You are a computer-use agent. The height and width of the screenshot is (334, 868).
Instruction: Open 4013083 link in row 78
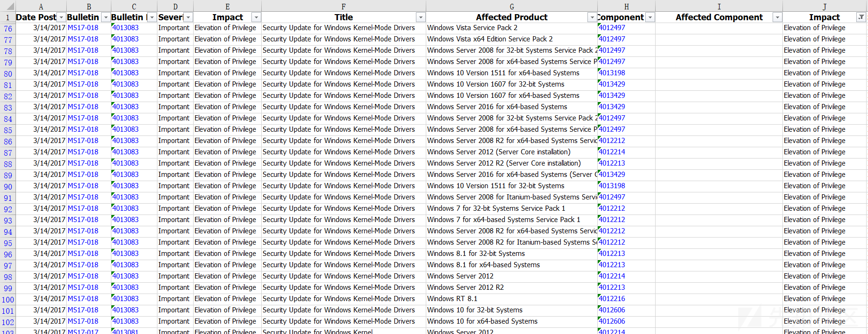(x=126, y=50)
